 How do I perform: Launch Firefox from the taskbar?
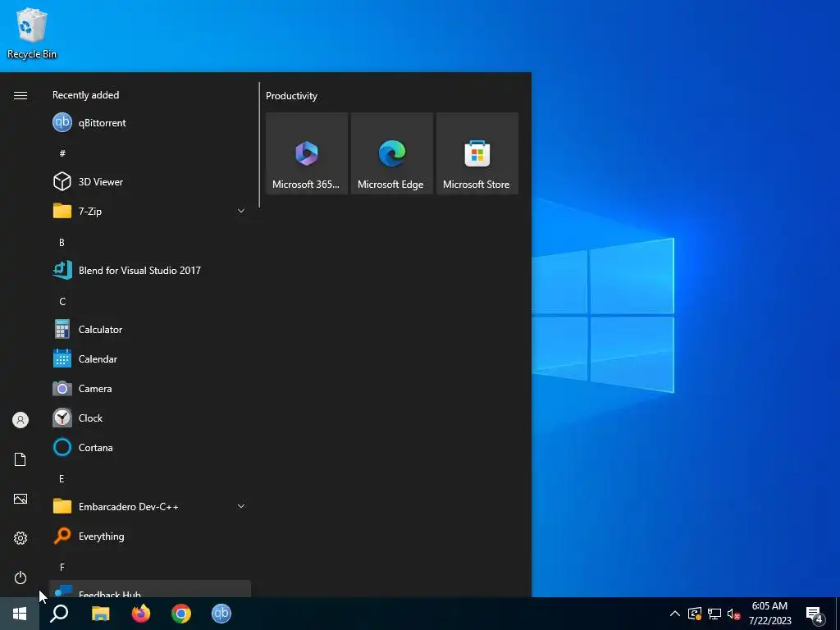141,614
